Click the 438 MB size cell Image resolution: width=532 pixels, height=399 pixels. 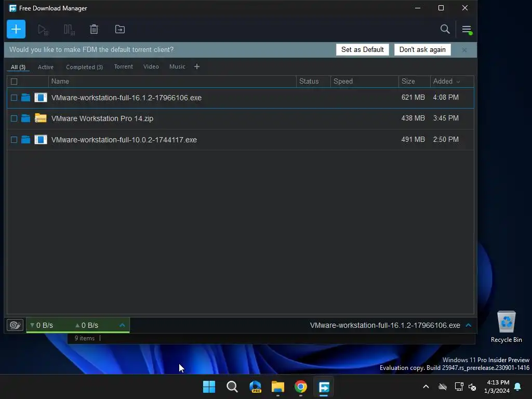[x=413, y=118]
